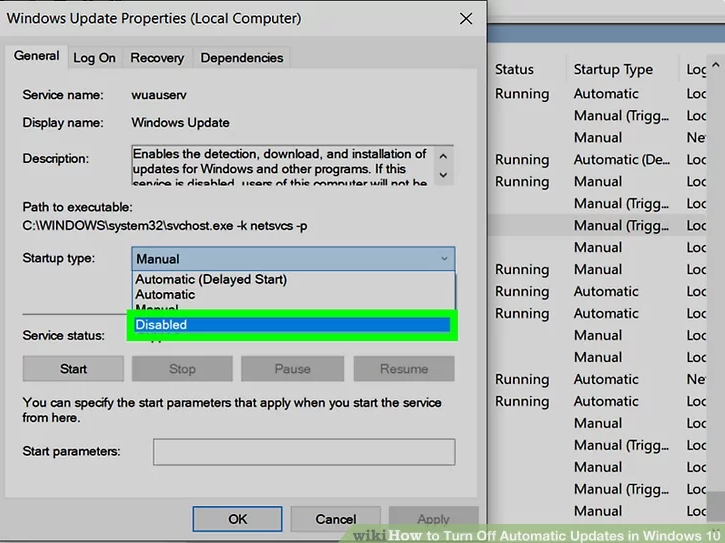
Task: Click inside the Start parameters field
Action: tap(303, 452)
